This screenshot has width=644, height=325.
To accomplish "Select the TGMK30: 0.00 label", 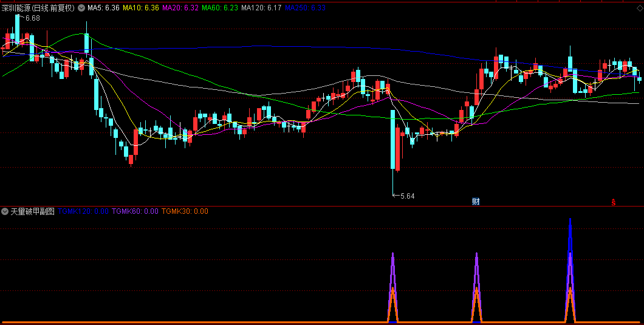I will (x=185, y=211).
